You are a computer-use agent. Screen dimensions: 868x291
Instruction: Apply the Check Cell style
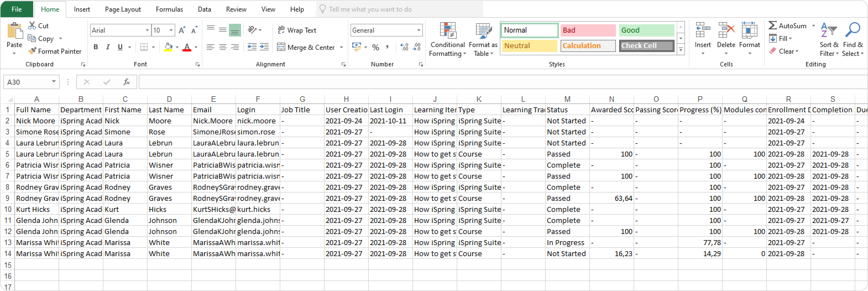(646, 46)
